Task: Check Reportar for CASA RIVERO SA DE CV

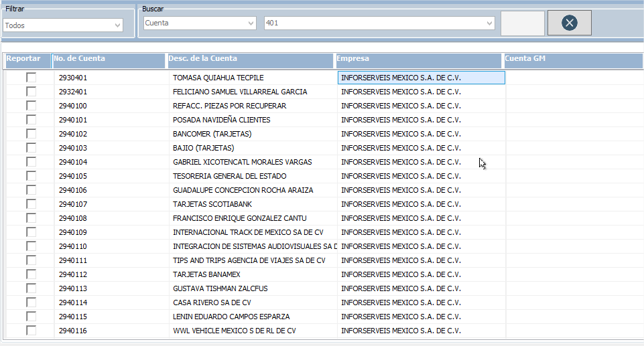Action: pos(31,302)
